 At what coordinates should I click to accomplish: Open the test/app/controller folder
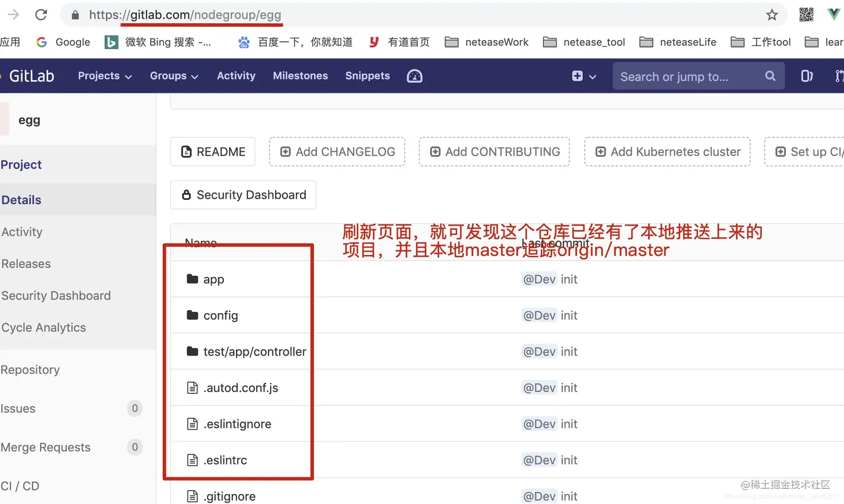click(x=255, y=352)
